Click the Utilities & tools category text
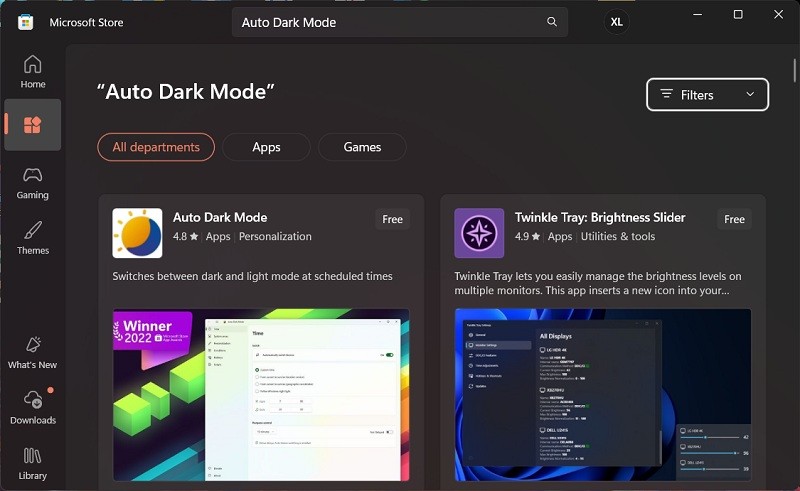800x491 pixels. 618,236
